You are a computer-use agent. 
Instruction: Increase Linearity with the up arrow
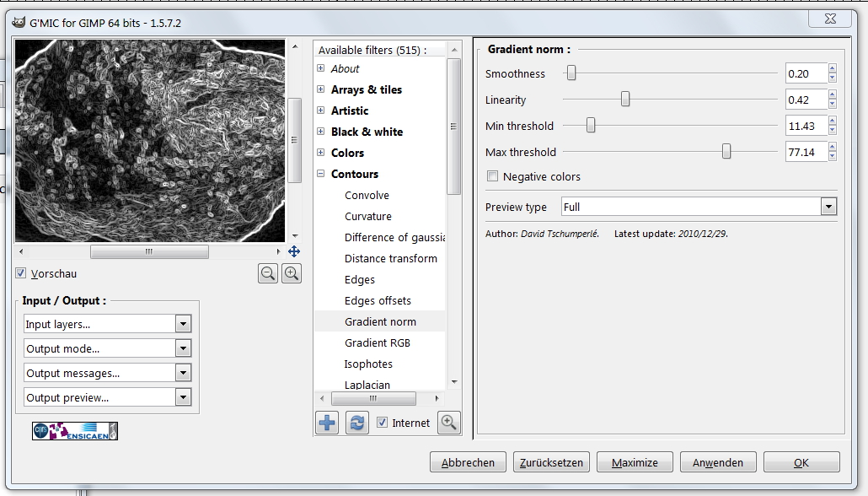coord(833,94)
